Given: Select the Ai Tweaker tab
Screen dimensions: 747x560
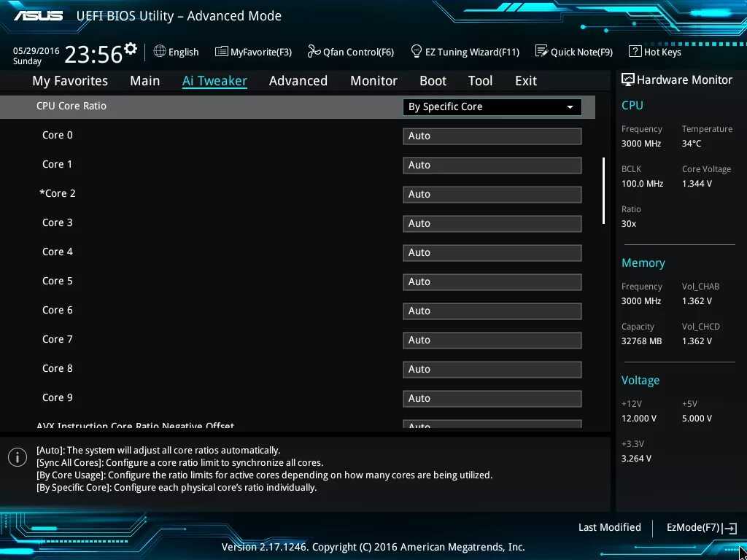Looking at the screenshot, I should 214,80.
